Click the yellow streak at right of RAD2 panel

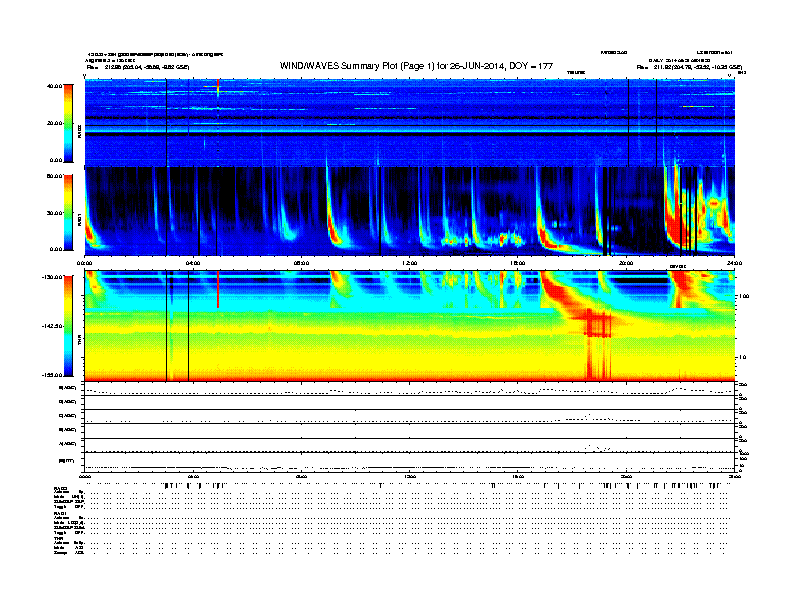pos(699,107)
